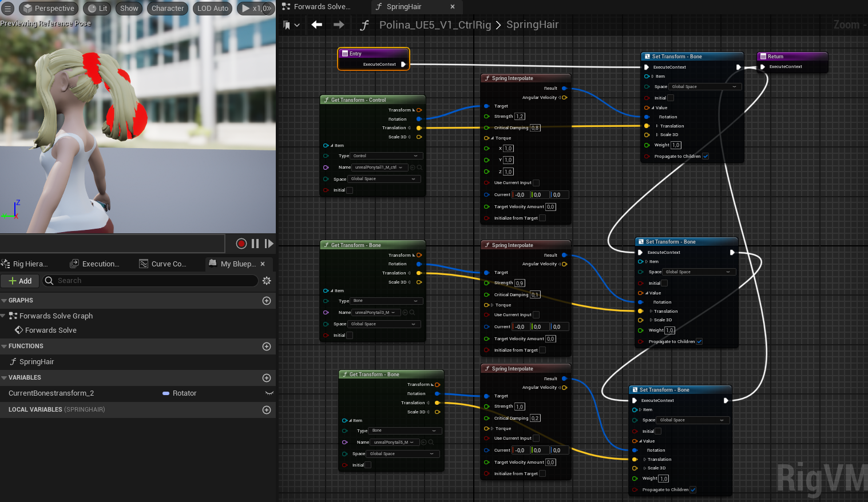Close the My Blueprint tab
This screenshot has height=502, width=868.
pos(263,264)
